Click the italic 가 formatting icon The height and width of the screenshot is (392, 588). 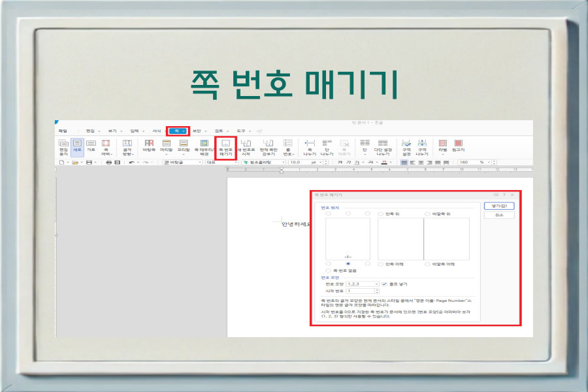[349, 163]
